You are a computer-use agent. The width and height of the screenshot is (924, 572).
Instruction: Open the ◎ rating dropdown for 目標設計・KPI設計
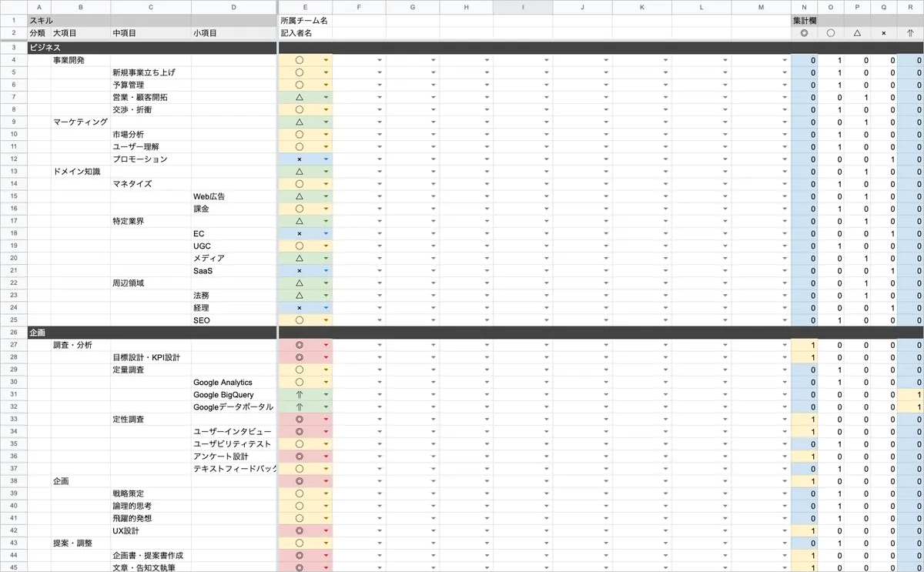tap(326, 357)
